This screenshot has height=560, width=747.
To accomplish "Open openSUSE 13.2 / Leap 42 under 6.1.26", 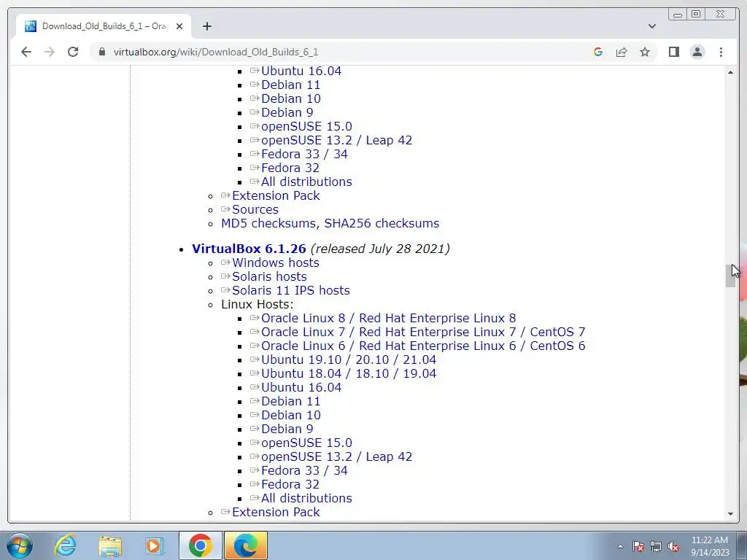I will [336, 456].
